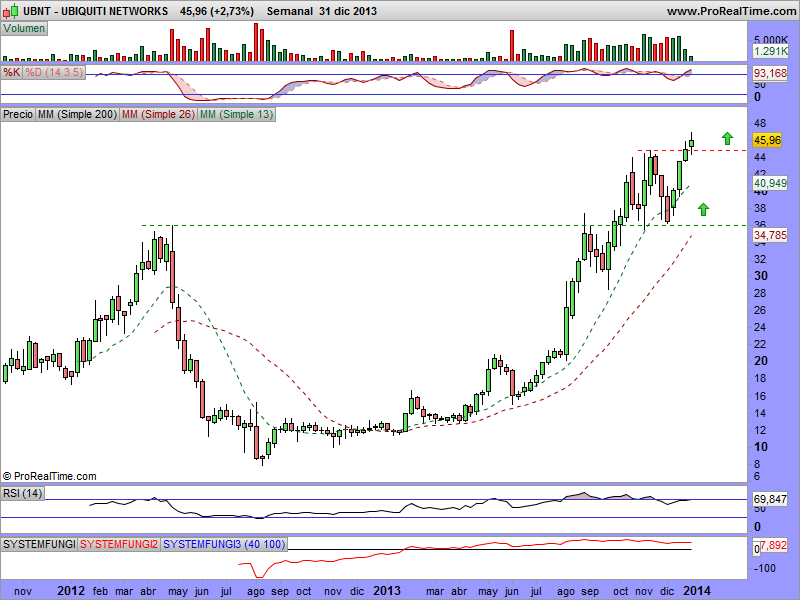Viewport: 800px width, 600px height.
Task: Select the lower green arrow near the 38 level
Action: (x=703, y=209)
